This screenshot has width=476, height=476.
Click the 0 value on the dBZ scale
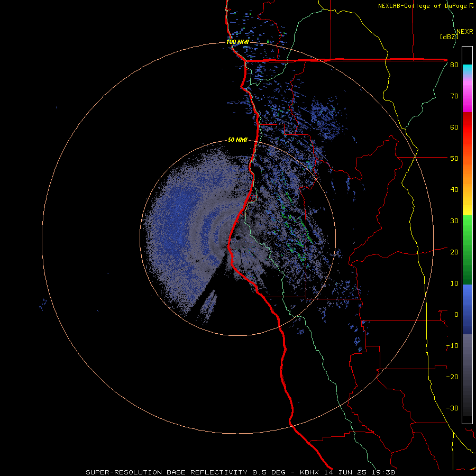[456, 315]
